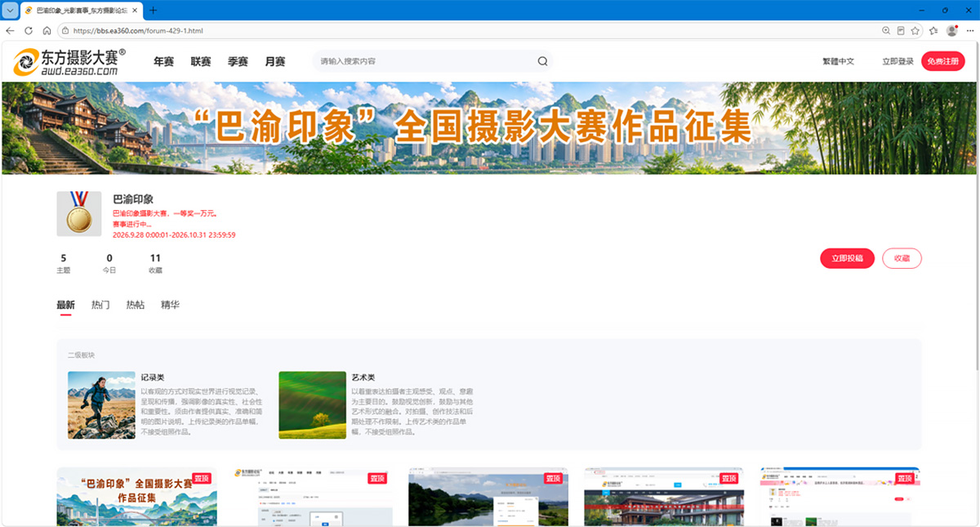Image resolution: width=980 pixels, height=527 pixels.
Task: Open the immersive reader icon
Action: 901,30
